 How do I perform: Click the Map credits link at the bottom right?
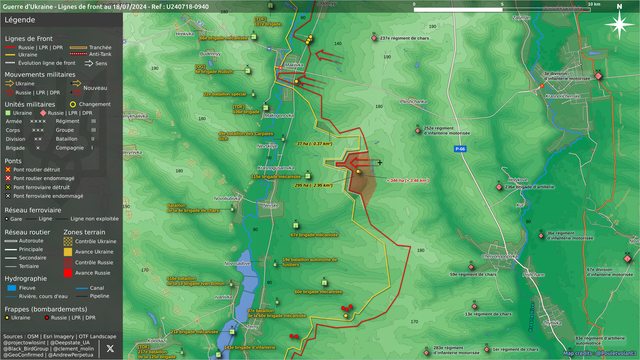600,353
